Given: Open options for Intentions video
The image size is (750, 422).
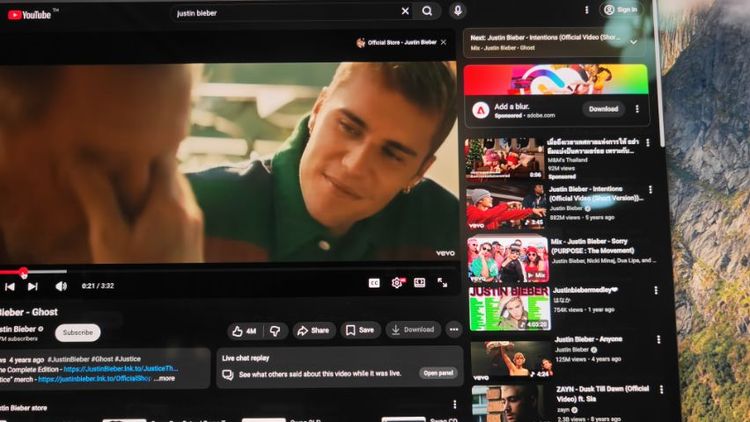Looking at the screenshot, I should coord(650,190).
